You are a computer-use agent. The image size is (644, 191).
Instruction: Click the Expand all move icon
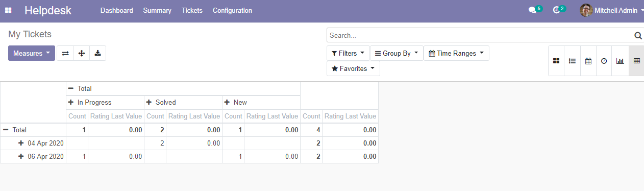pos(82,53)
